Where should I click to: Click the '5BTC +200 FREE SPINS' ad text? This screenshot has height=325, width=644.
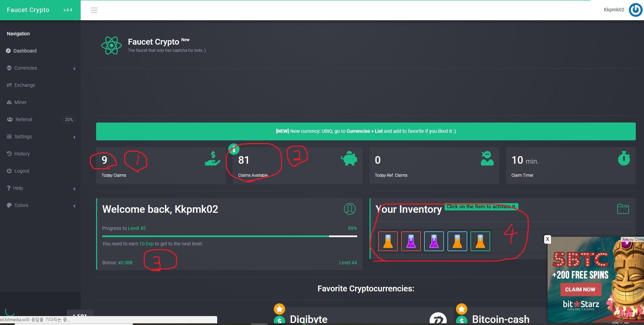580,266
